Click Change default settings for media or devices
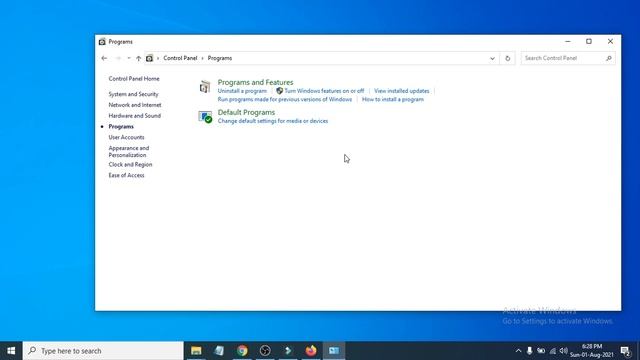The height and width of the screenshot is (360, 640). [273, 121]
